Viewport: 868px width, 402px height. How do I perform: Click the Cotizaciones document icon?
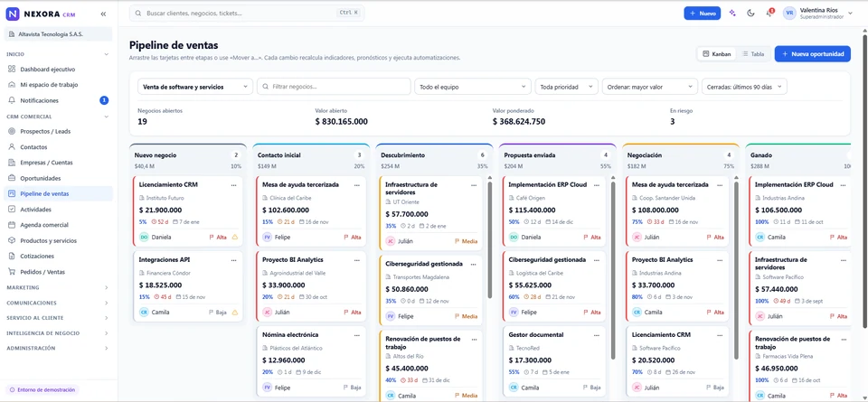(12, 256)
